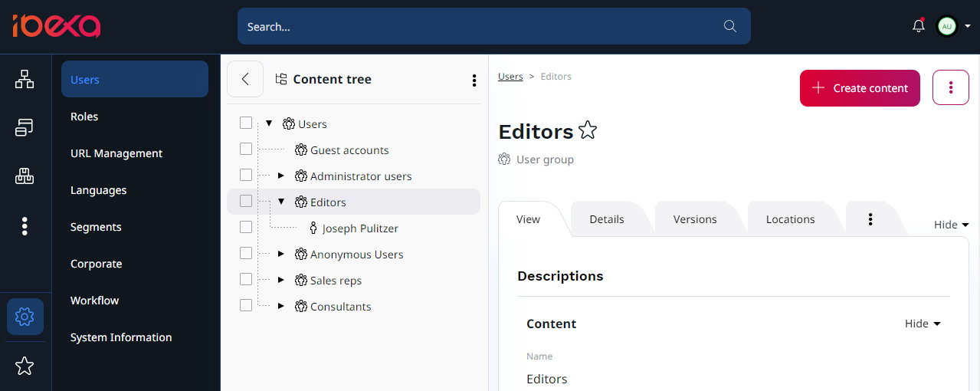Select the Consultants checkbox
The image size is (980, 391).
(246, 305)
